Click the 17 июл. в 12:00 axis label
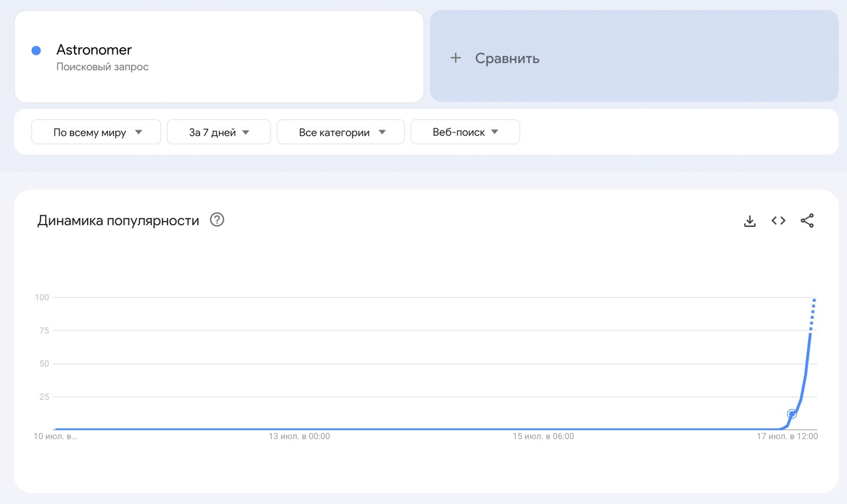The height and width of the screenshot is (504, 847). [787, 436]
